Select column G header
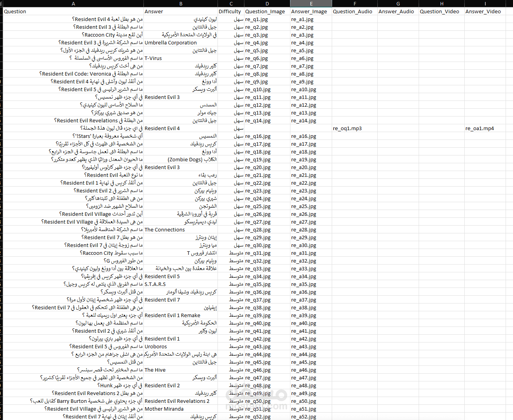Image resolution: width=513 pixels, height=420 pixels. [398, 4]
